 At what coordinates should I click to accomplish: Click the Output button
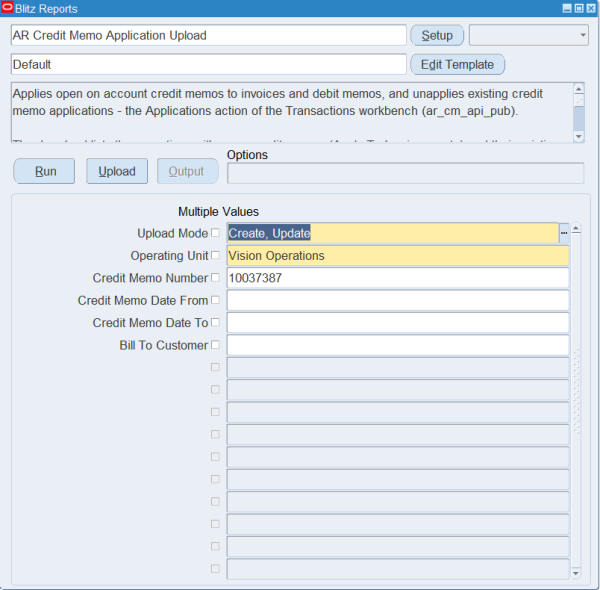click(188, 171)
